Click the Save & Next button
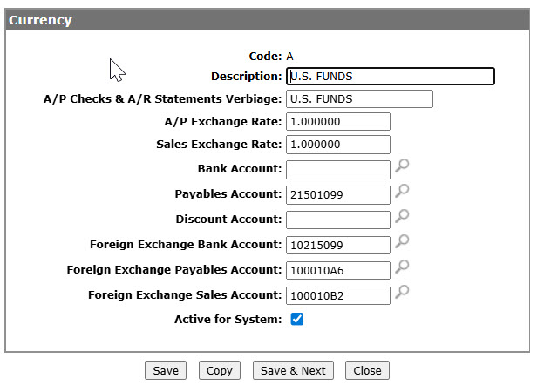The width and height of the screenshot is (544, 392). (x=293, y=370)
